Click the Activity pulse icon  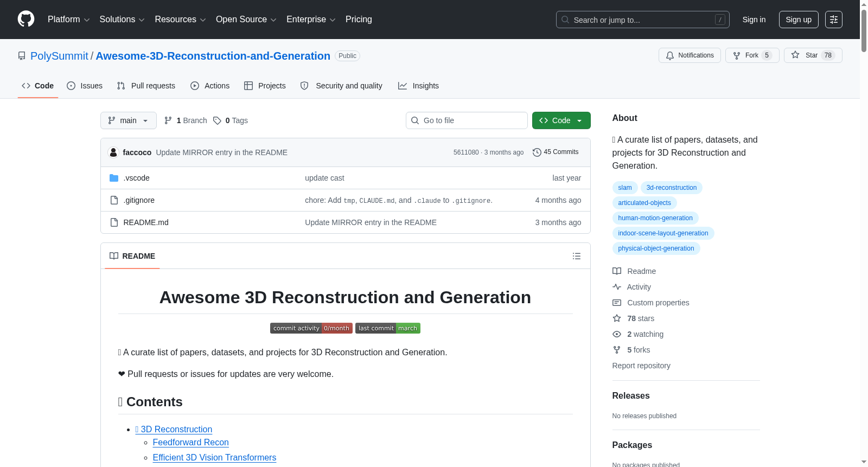(617, 287)
